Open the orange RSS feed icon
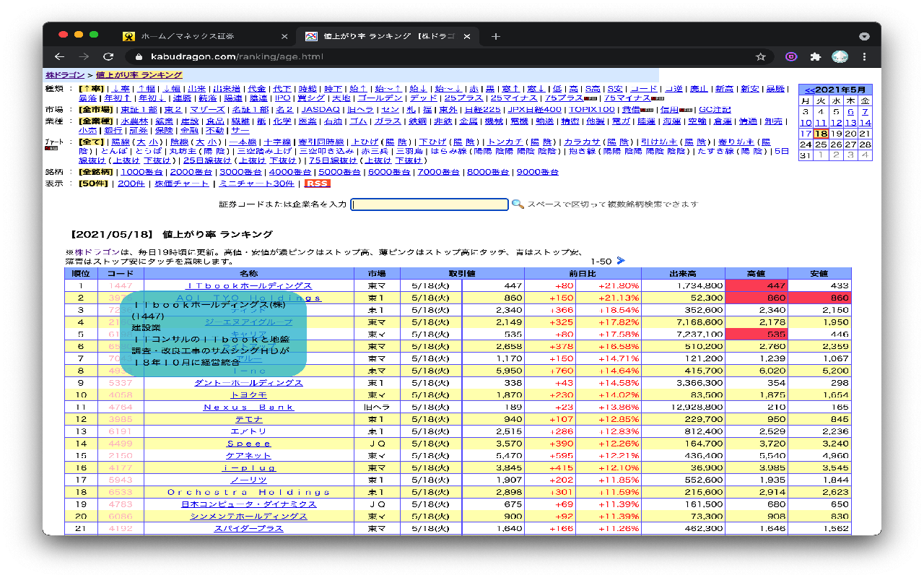 317,184
